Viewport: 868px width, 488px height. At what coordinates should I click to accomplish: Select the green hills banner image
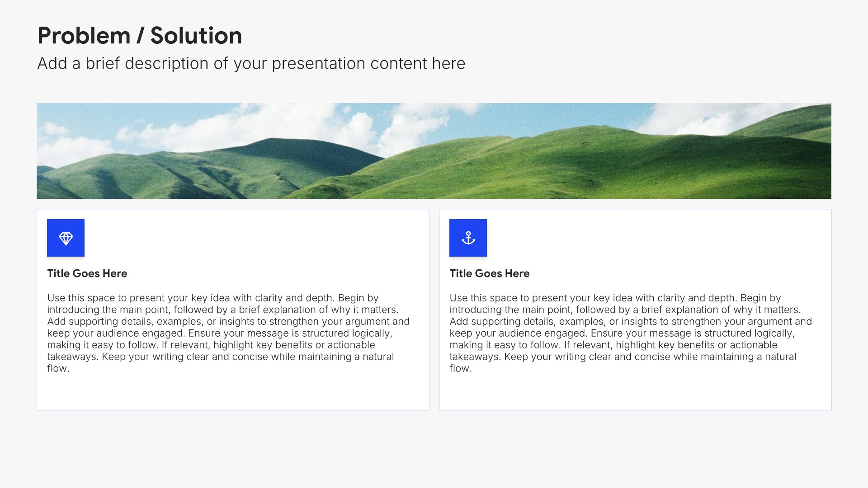pyautogui.click(x=434, y=151)
